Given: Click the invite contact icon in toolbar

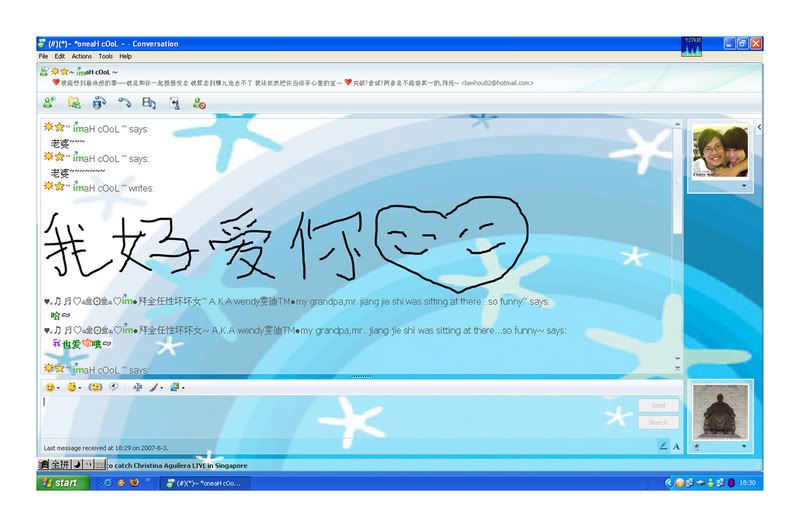Looking at the screenshot, I should (48, 102).
